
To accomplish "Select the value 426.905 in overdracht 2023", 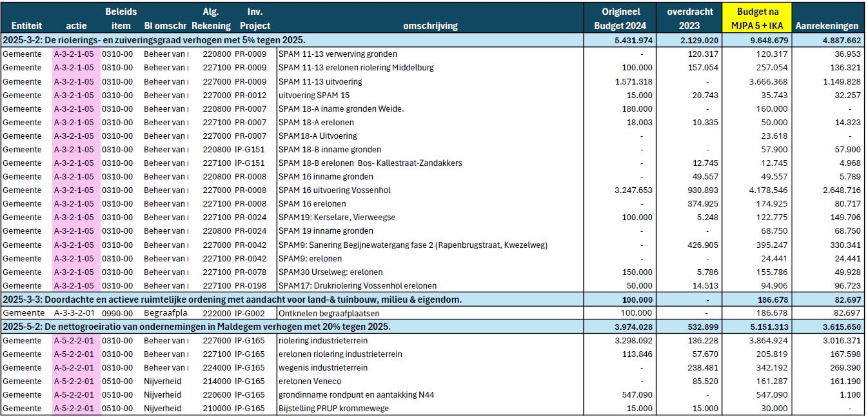I will point(702,245).
